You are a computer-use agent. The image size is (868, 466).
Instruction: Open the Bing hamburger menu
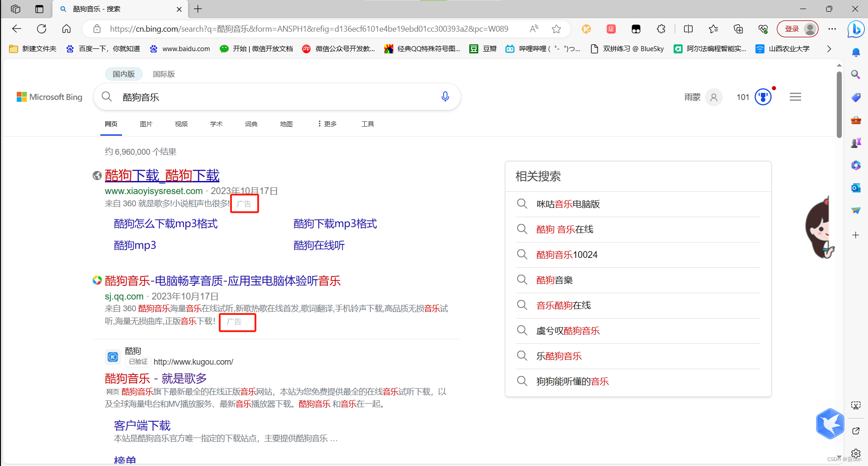(796, 97)
